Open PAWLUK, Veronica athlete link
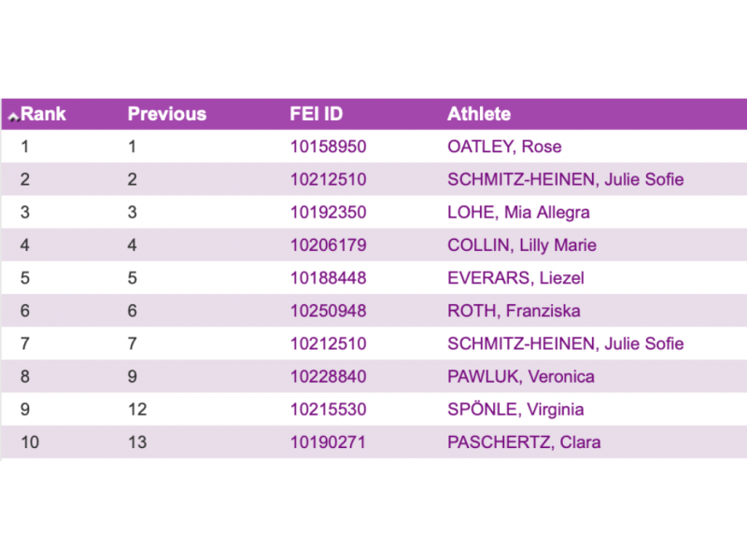This screenshot has height=560, width=747. point(521,377)
